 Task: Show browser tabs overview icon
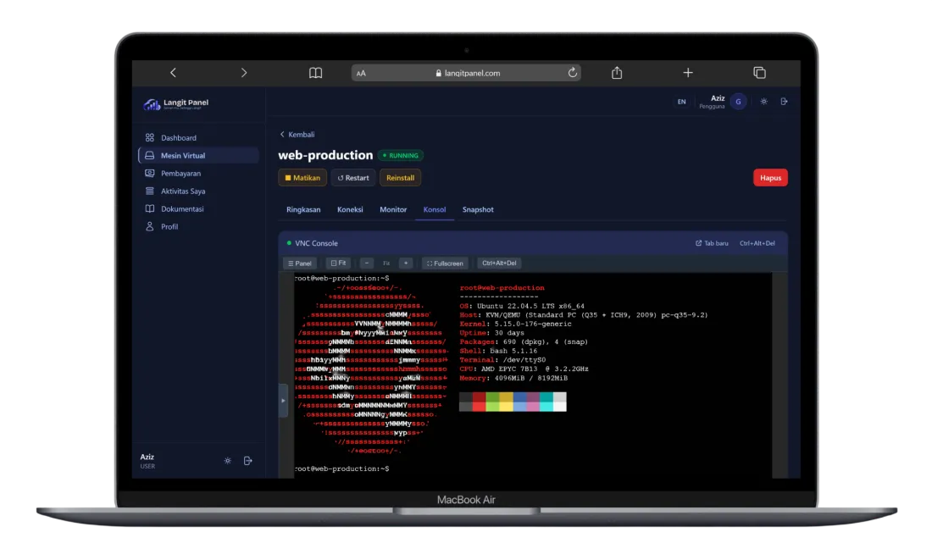pos(759,73)
